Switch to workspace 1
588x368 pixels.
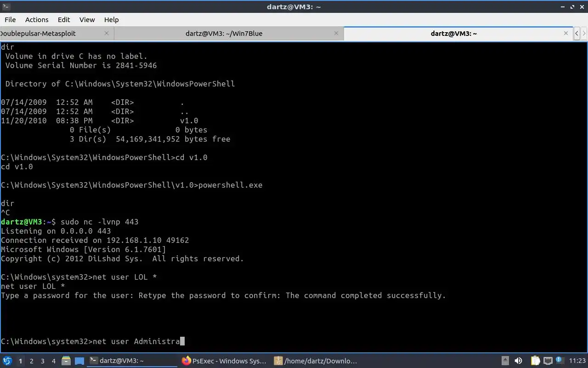pos(20,361)
